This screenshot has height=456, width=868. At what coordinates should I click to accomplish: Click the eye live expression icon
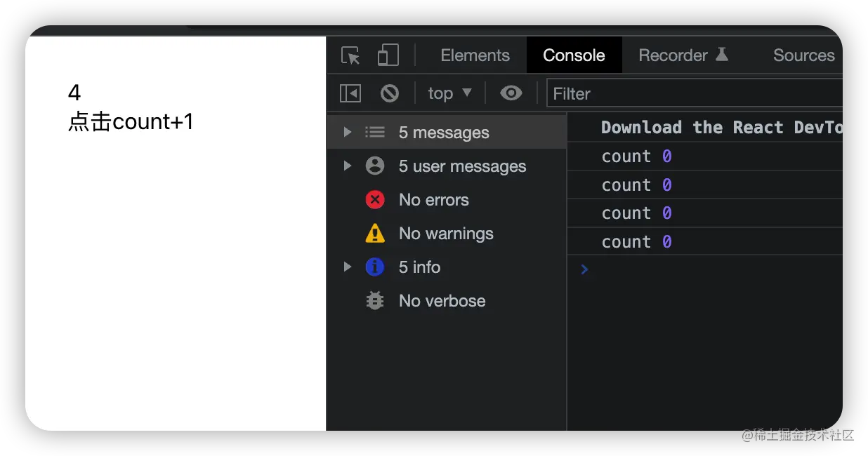click(511, 93)
